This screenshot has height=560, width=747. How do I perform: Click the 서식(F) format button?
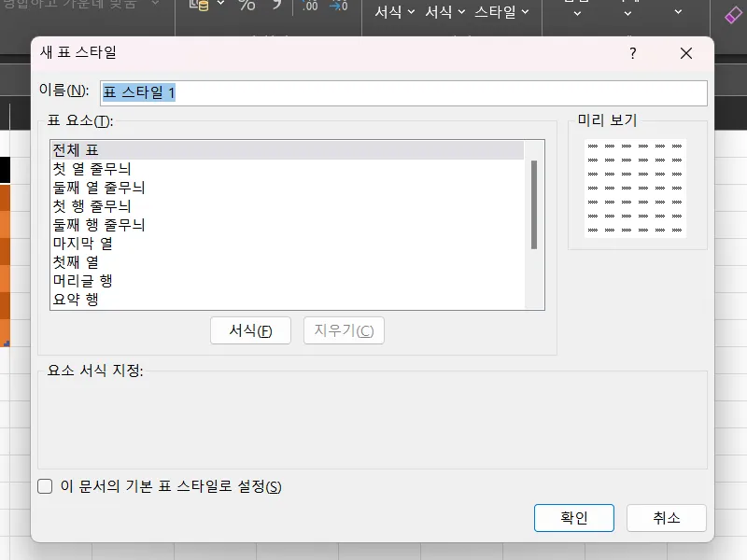point(250,330)
